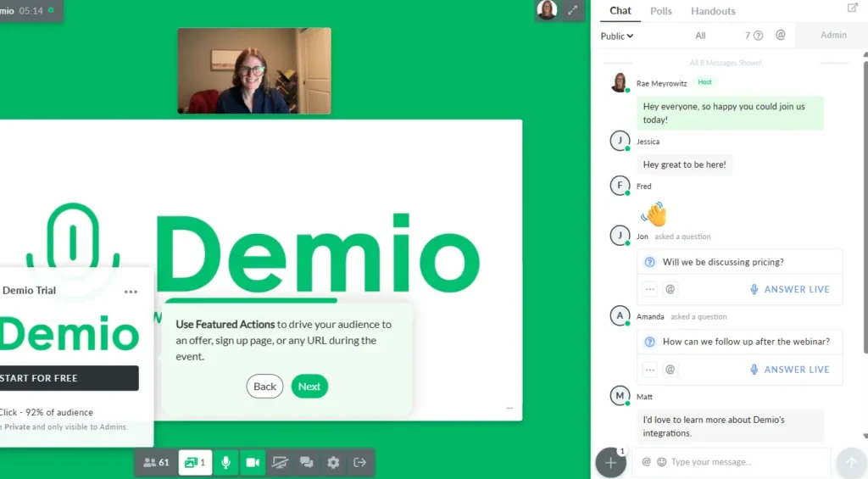Click the waving hand emoji message
Screen dimensions: 868x479
[x=654, y=214]
